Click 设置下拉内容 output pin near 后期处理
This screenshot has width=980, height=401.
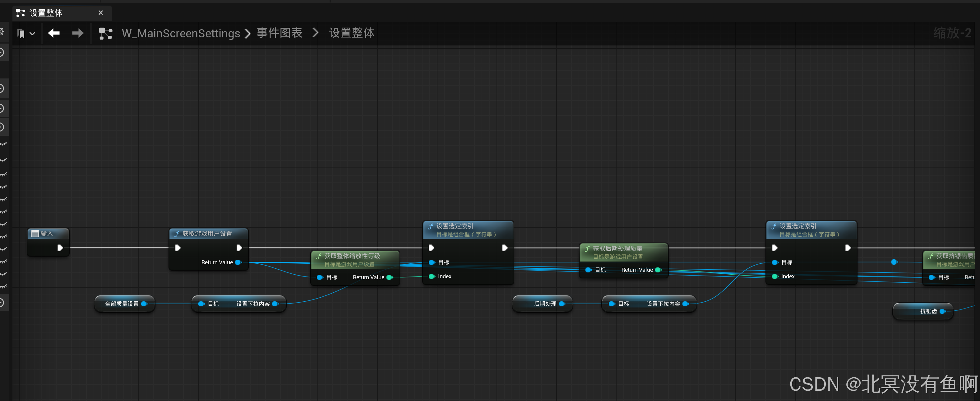click(685, 304)
